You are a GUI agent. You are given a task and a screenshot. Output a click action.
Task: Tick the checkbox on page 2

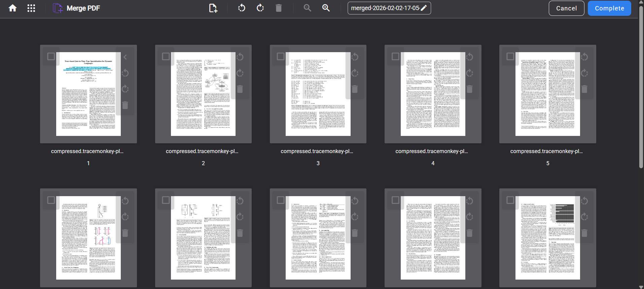coord(166,56)
